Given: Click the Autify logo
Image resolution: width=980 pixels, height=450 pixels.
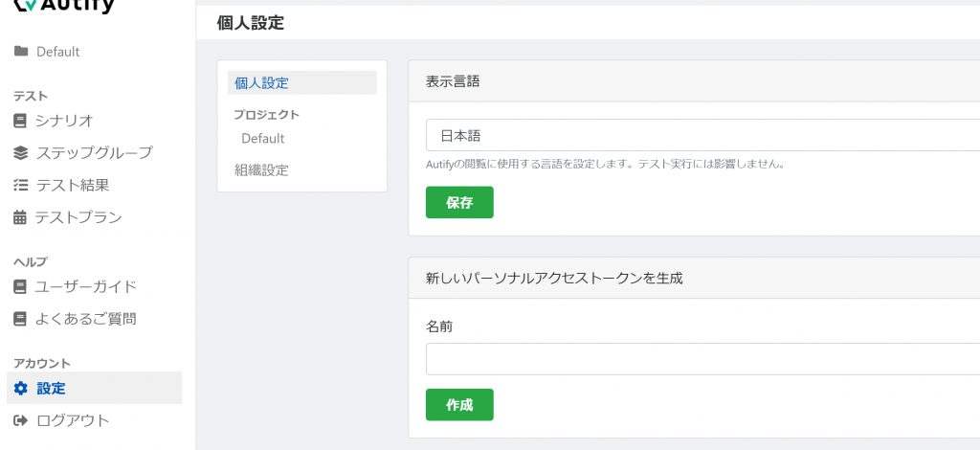Looking at the screenshot, I should click(x=64, y=7).
